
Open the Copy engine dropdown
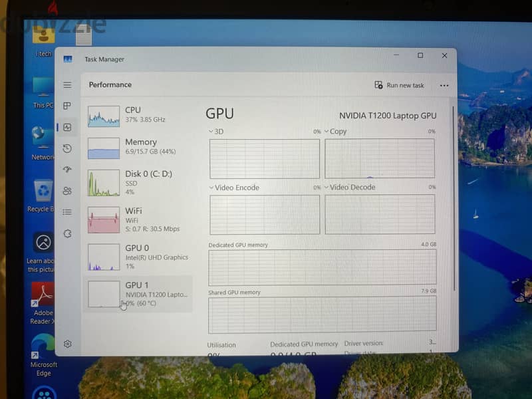click(x=335, y=131)
